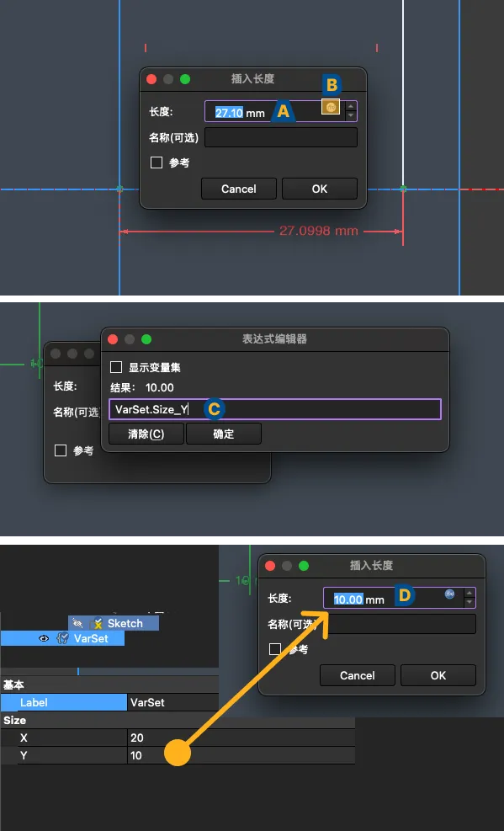Confirm expression with the 确定 button

click(224, 434)
